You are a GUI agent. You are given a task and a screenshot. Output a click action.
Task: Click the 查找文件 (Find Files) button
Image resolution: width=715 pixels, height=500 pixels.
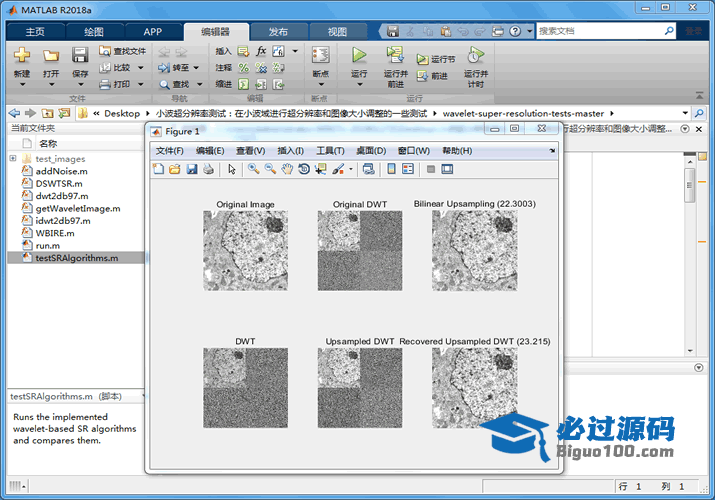[122, 51]
